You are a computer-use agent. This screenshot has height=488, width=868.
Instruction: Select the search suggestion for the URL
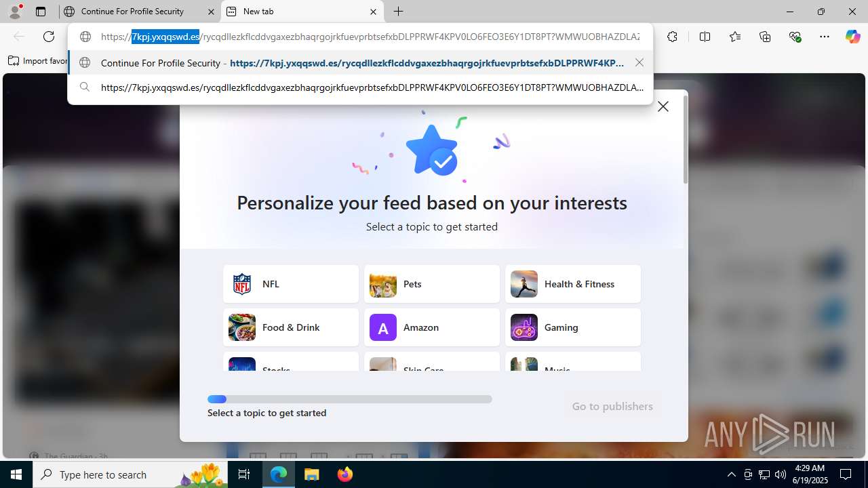[x=360, y=87]
